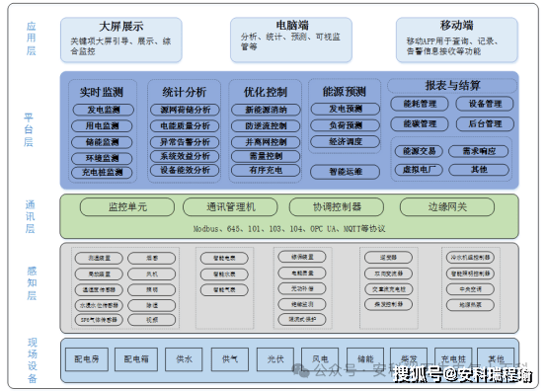
Task: Click the 协调控制器 pill
Action: [337, 207]
